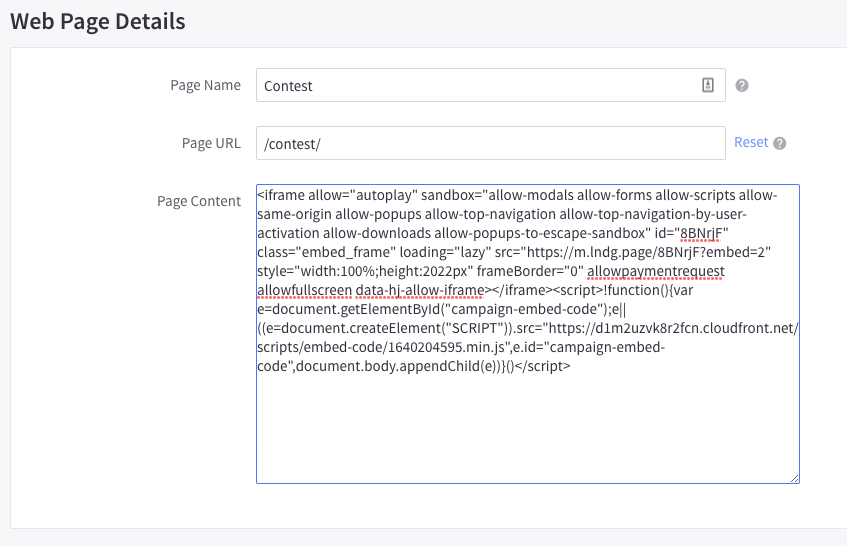Click the Reset link next to Page URL

tap(751, 142)
